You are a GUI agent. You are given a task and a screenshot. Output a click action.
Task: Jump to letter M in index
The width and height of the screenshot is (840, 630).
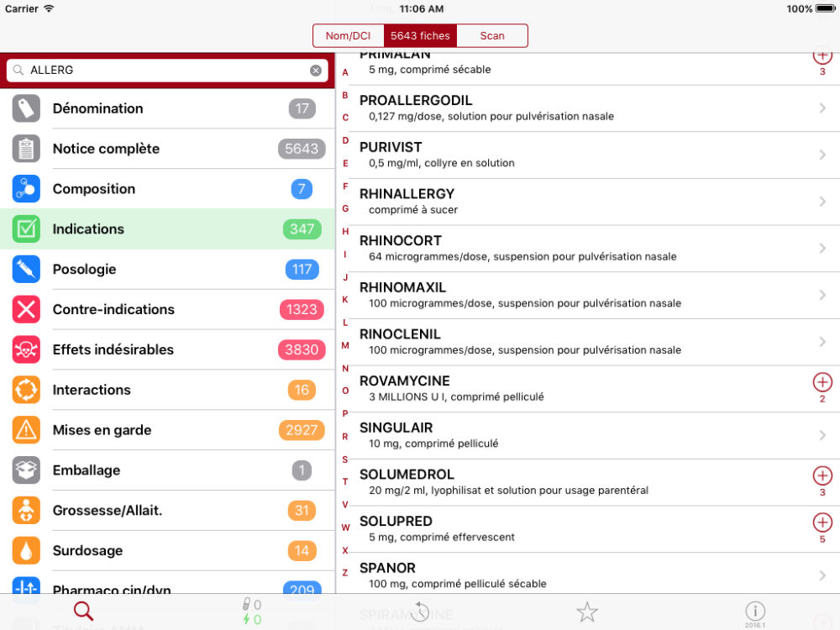tap(345, 345)
